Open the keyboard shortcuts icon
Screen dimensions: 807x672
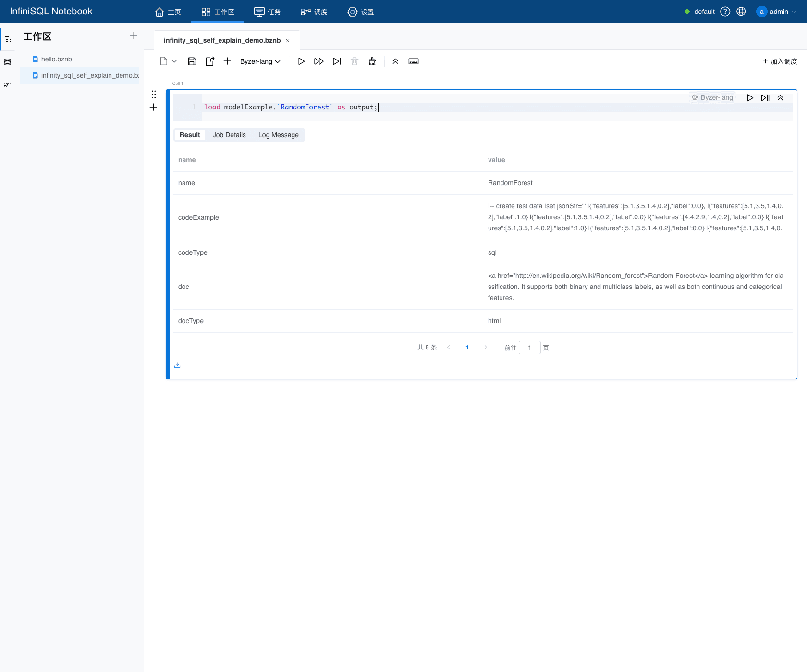point(414,61)
